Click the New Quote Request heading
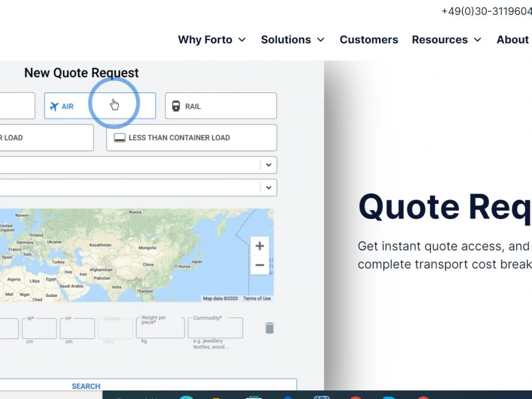Image resolution: width=532 pixels, height=399 pixels. (81, 73)
